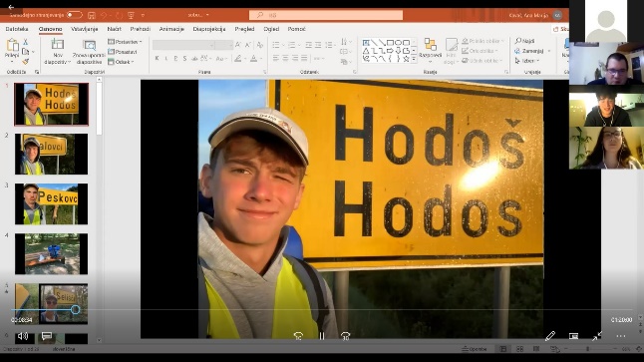
Task: Select the Peskovci slide thumbnail
Action: coord(51,204)
